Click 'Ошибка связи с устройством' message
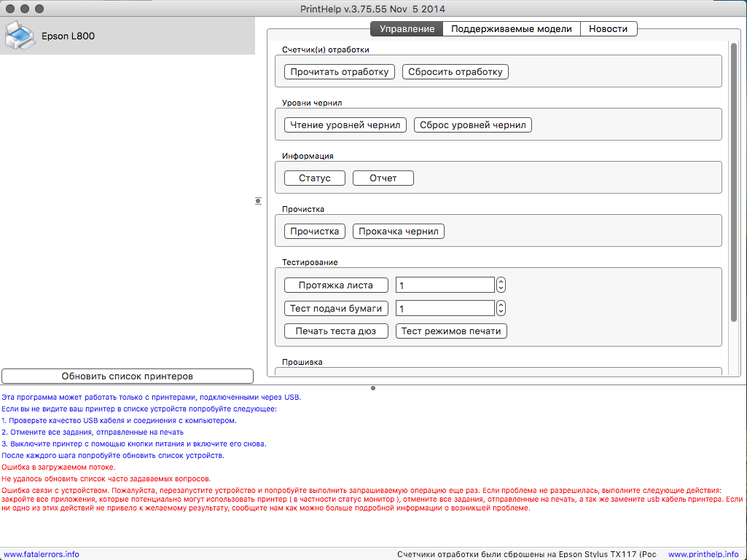Screen dimensions: 747x560 [372, 499]
